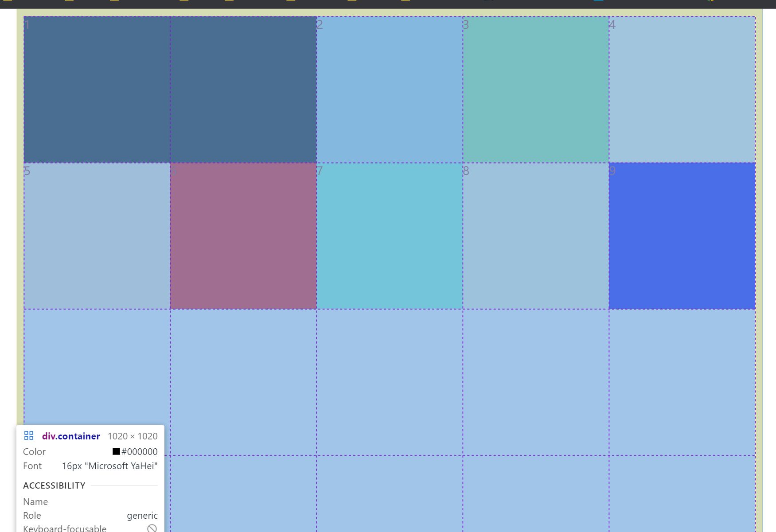Click the generic role value in tooltip
The height and width of the screenshot is (532, 776).
[142, 516]
